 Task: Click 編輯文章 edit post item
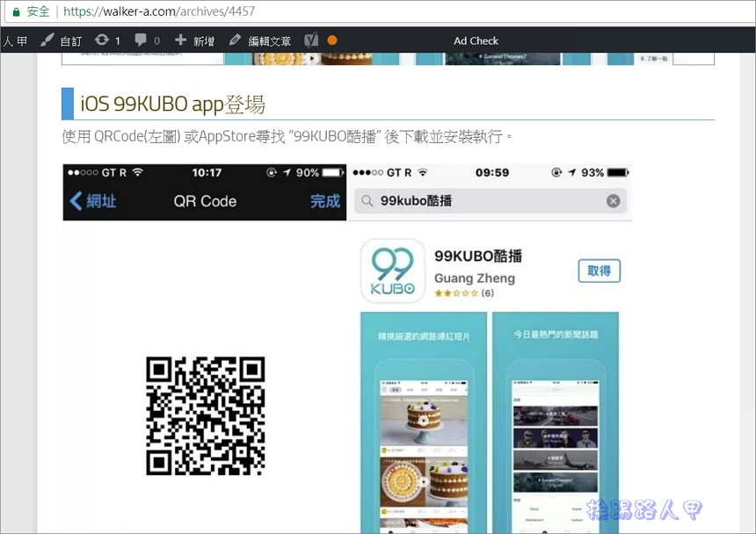tap(260, 41)
